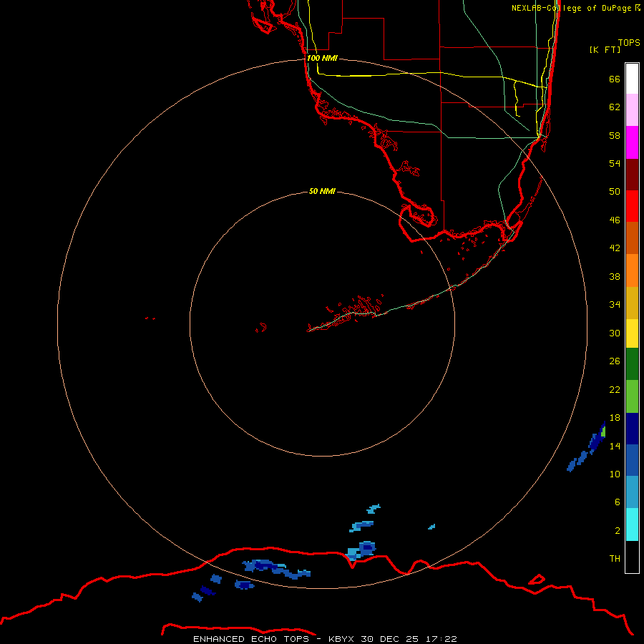
Task: Click the '18' legend value
Action: [615, 418]
